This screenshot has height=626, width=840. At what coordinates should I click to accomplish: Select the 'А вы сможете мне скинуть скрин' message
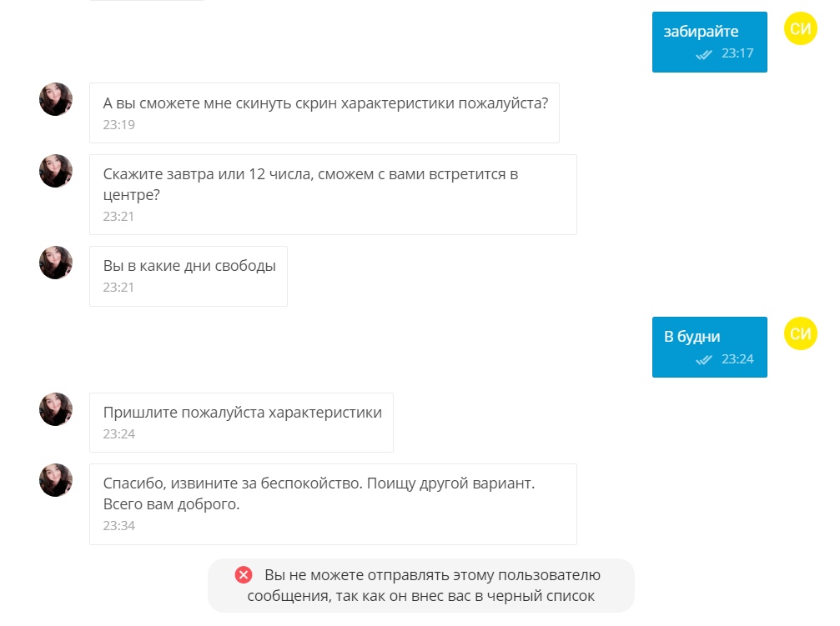324,113
